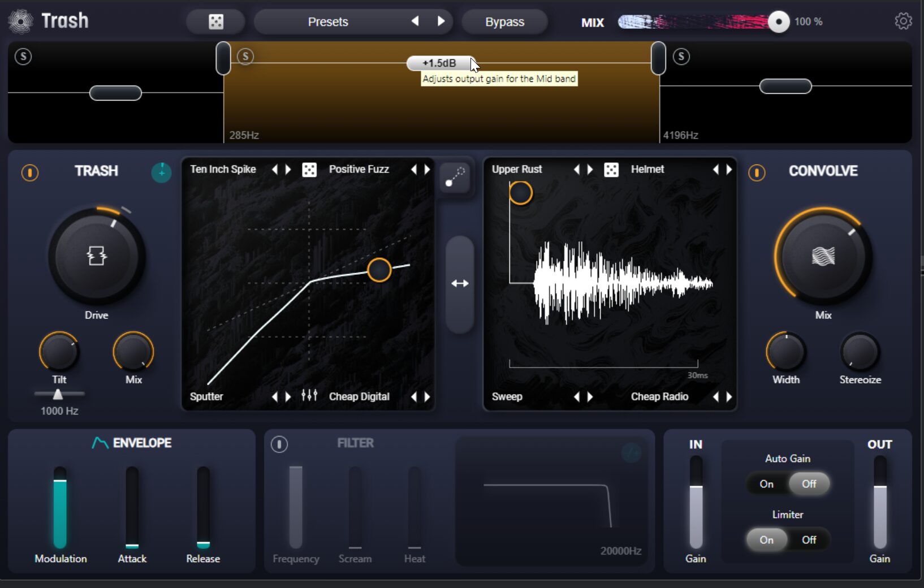
Task: Click the Tilt knob
Action: coord(59,352)
